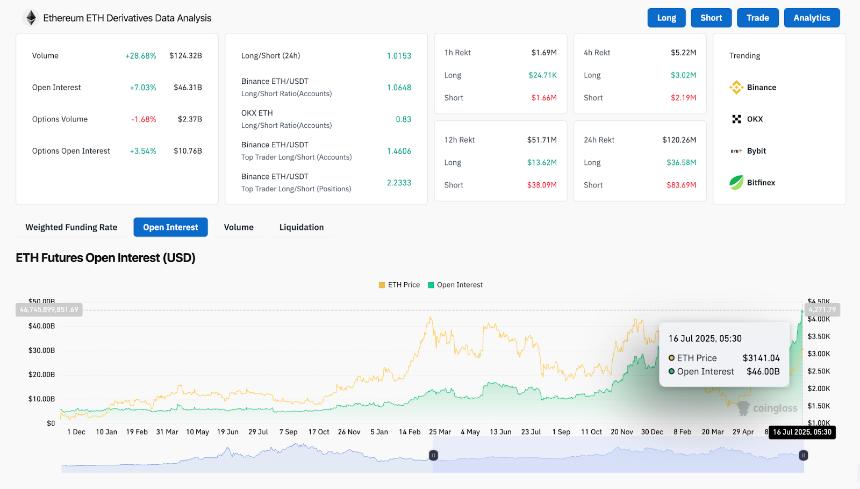
Task: Click the Bitfinex leaf logo
Action: pos(736,183)
